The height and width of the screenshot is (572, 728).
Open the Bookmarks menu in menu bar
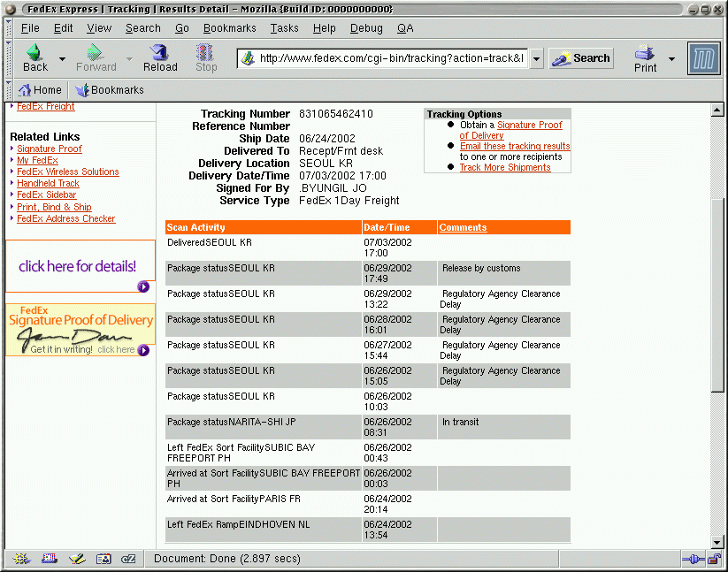click(230, 28)
